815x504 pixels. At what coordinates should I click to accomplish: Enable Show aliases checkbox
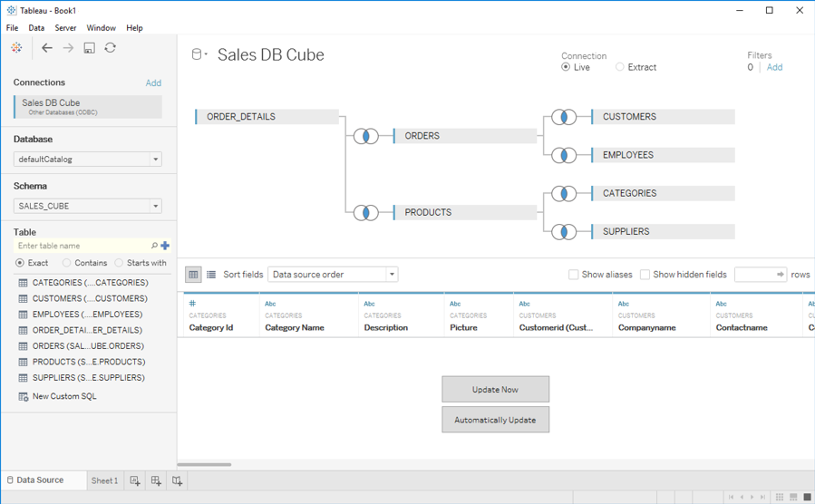tap(573, 275)
